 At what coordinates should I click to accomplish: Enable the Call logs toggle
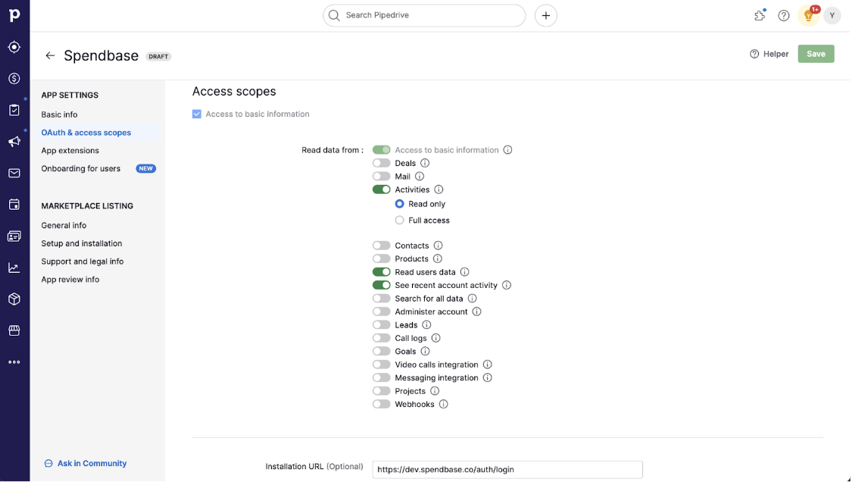coord(382,338)
